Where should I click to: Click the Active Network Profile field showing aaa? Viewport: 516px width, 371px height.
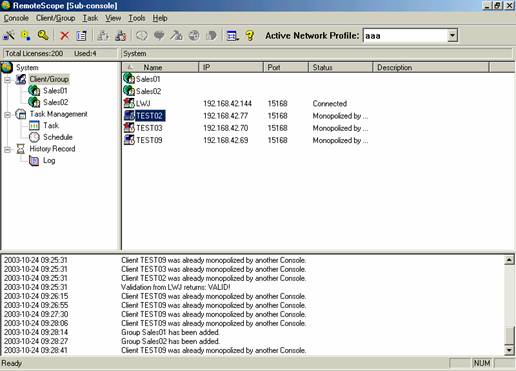coord(406,35)
